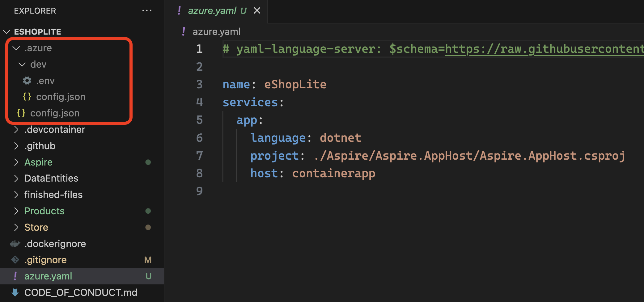Click YAML exclamation icon beside azure.yaml in tree
This screenshot has width=644, height=302.
point(15,276)
